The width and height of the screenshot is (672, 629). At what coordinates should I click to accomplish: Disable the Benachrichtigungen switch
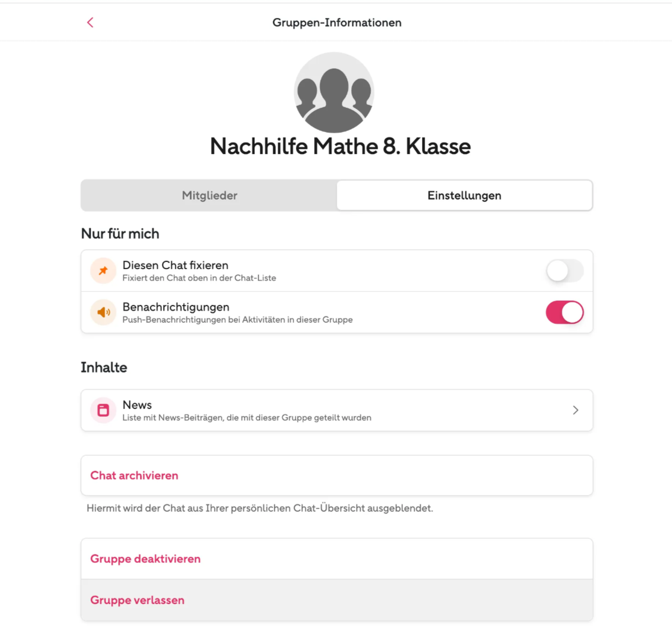point(565,312)
